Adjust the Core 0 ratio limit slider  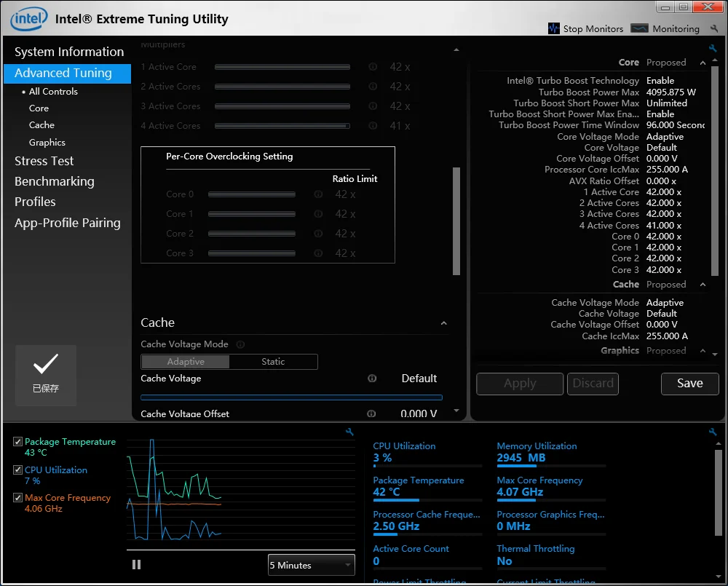252,194
